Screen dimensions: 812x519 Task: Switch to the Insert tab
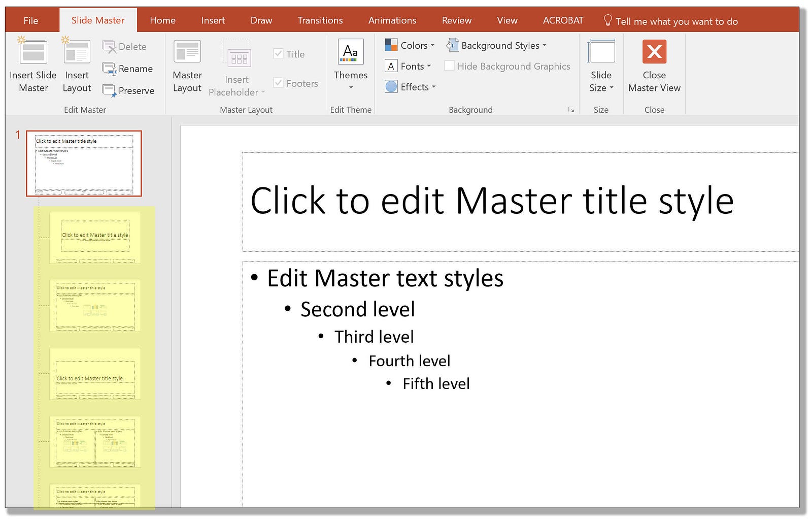pyautogui.click(x=213, y=20)
